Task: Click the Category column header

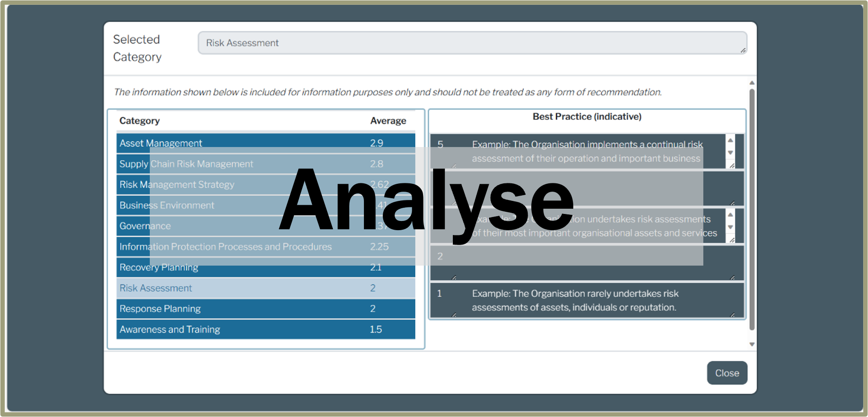Action: coord(139,120)
